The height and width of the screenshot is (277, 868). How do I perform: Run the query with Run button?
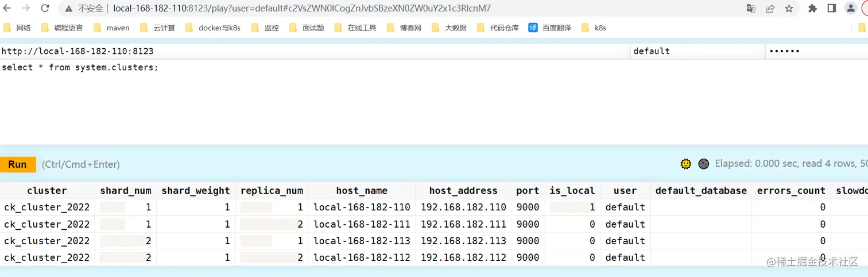(x=18, y=164)
